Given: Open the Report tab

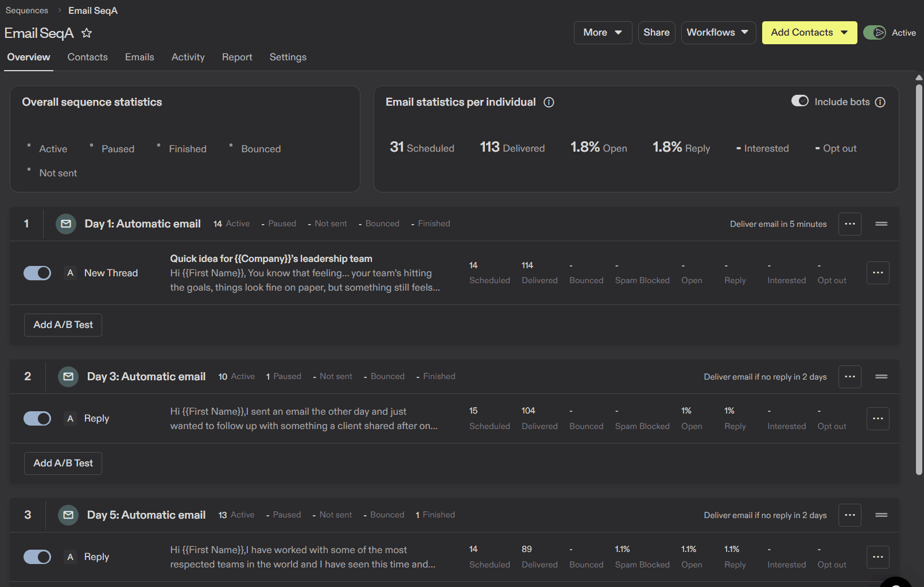Looking at the screenshot, I should [237, 57].
